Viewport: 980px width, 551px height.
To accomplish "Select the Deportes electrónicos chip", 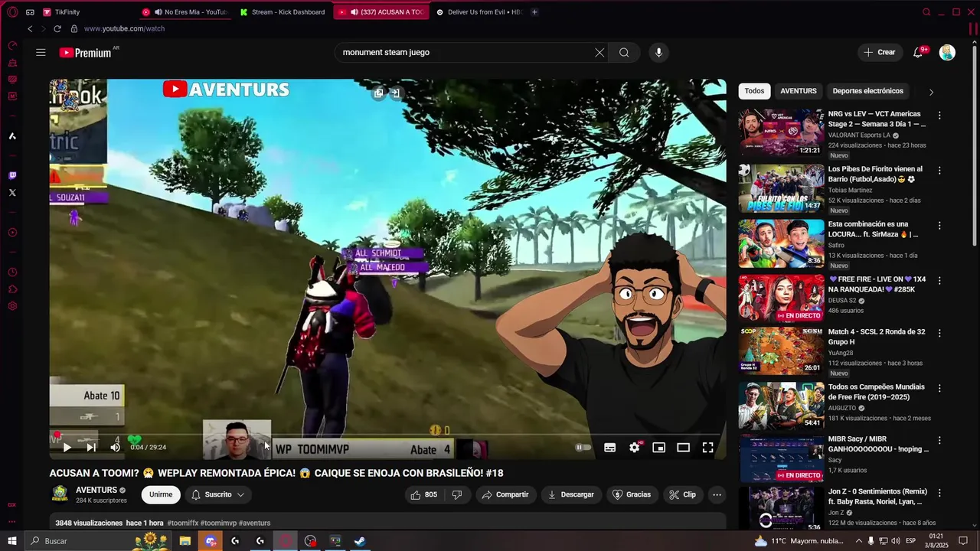I will (867, 91).
